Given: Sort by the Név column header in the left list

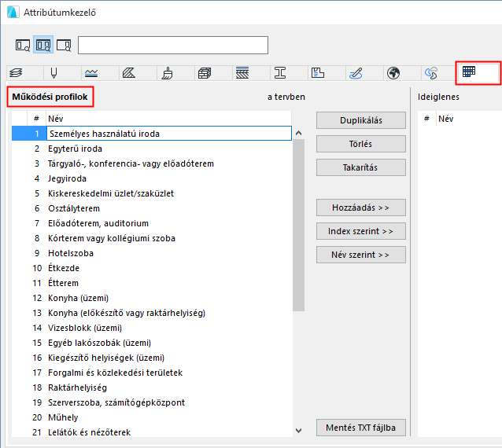Looking at the screenshot, I should click(x=168, y=119).
